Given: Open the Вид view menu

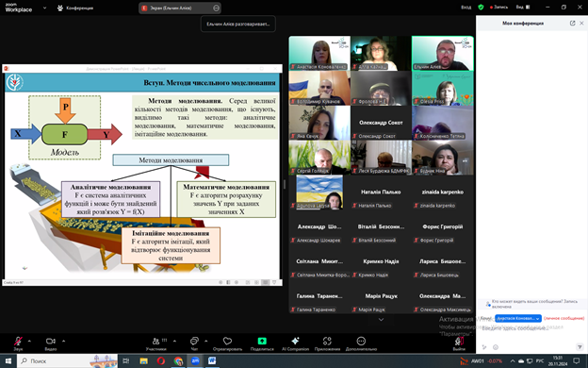Looking at the screenshot, I should (523, 8).
